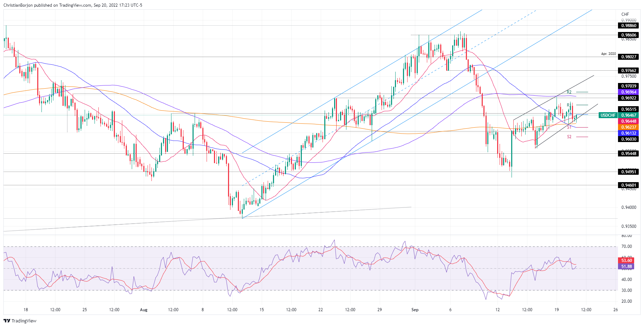Click the blue 0.96132 moving average label

click(629, 133)
